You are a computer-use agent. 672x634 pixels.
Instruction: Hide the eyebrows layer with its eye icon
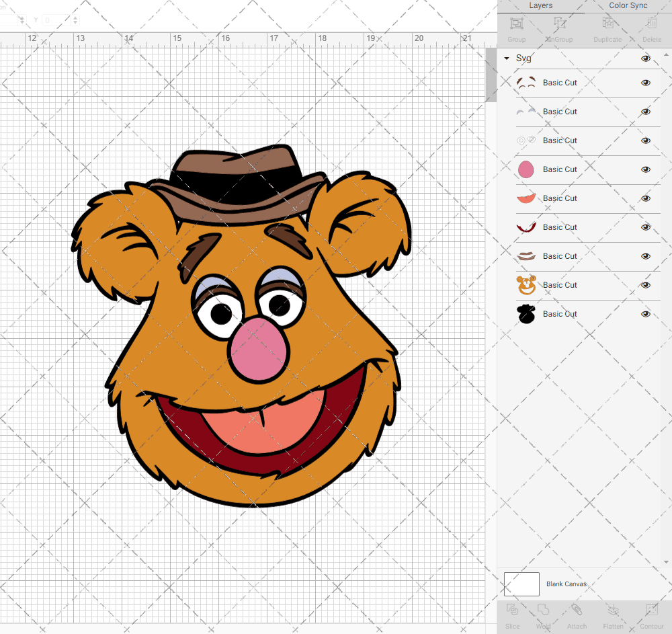[645, 83]
